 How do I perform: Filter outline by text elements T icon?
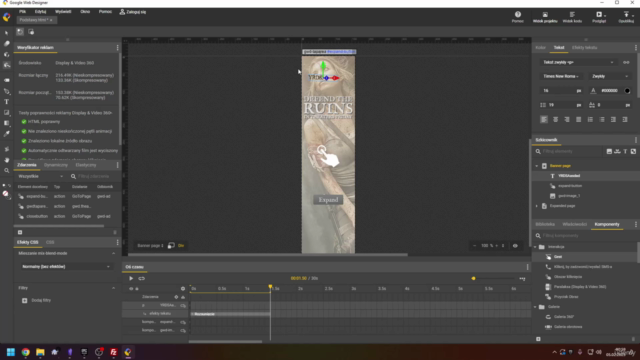pos(625,151)
